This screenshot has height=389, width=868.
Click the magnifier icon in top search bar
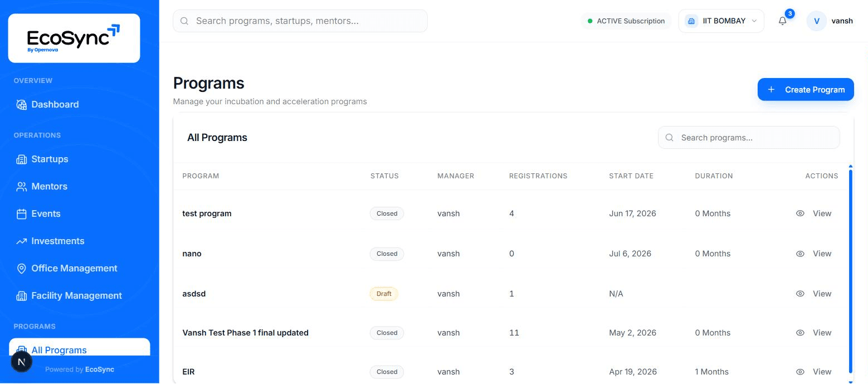pos(184,21)
